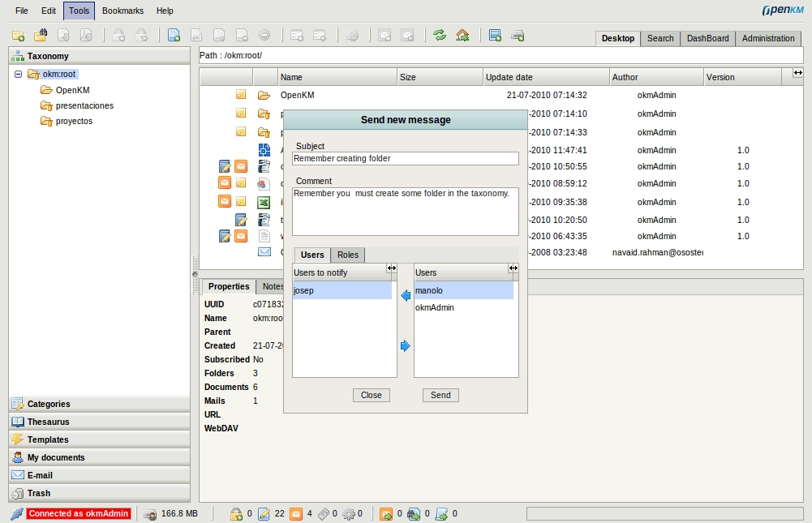Select the presentaciones folder in the tree
Screen dimensions: 812x523
(84, 105)
